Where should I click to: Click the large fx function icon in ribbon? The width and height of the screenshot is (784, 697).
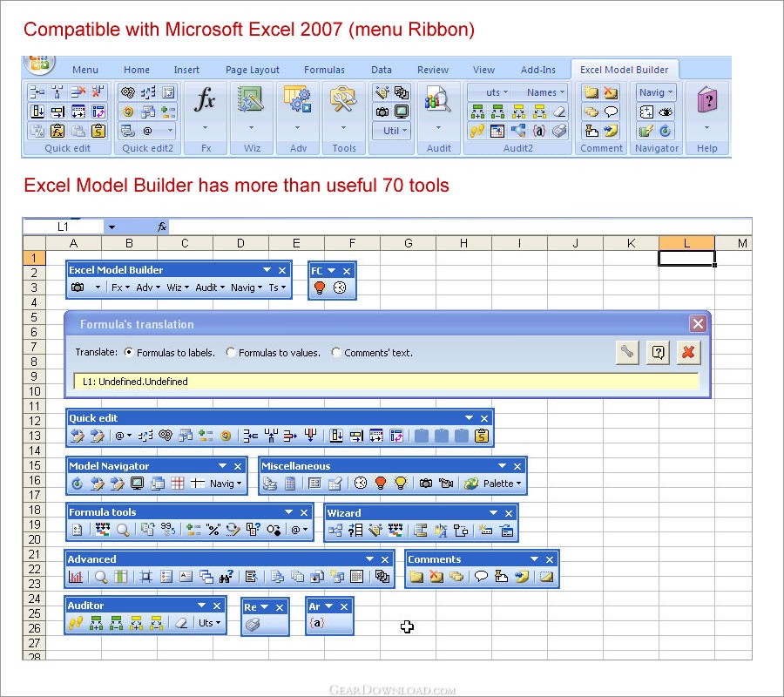[206, 99]
